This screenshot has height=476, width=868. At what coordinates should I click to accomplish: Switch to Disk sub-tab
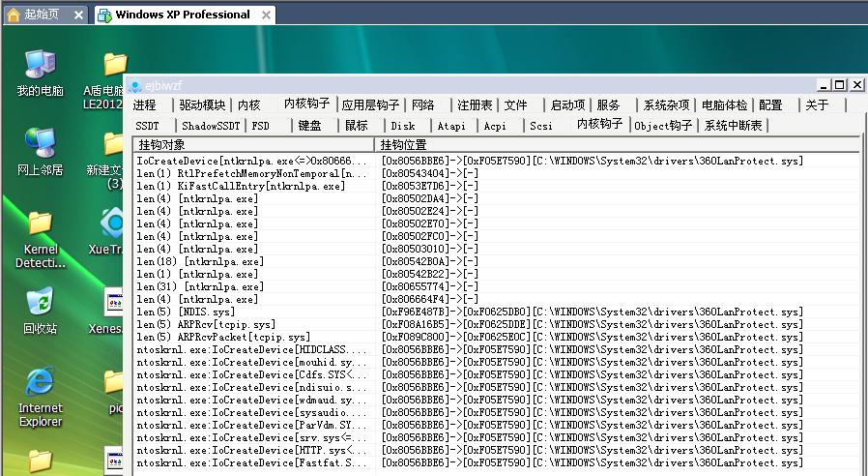[x=403, y=126]
